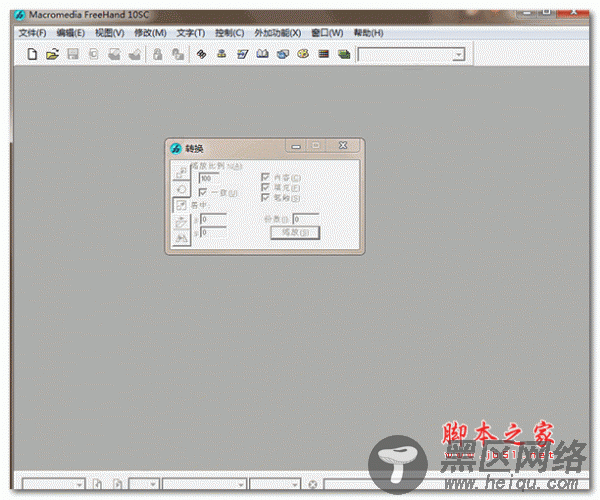Open the 文件(F) menu
This screenshot has height=500, width=600.
(33, 33)
